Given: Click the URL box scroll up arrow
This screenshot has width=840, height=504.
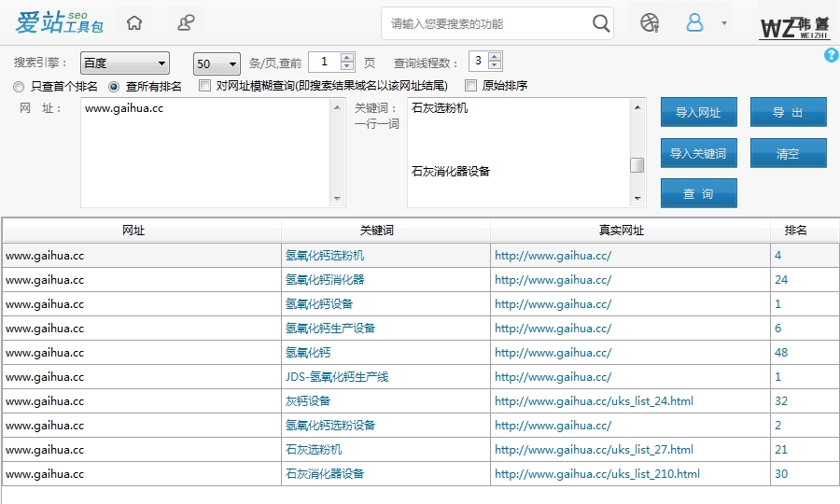Looking at the screenshot, I should (338, 107).
